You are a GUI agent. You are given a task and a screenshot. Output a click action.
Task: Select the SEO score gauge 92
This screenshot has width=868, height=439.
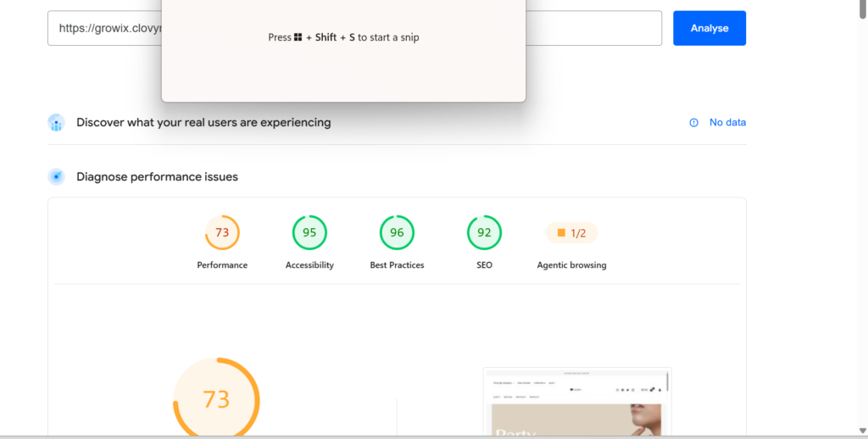coord(484,232)
